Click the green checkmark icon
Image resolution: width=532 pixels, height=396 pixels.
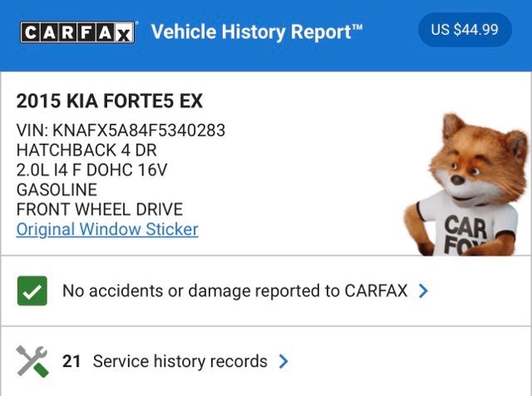32,291
